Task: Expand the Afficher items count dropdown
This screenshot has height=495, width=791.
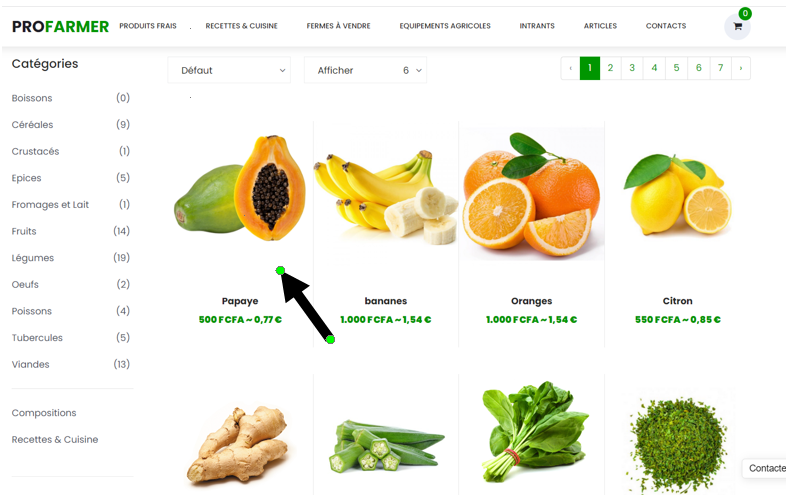Action: coord(365,70)
